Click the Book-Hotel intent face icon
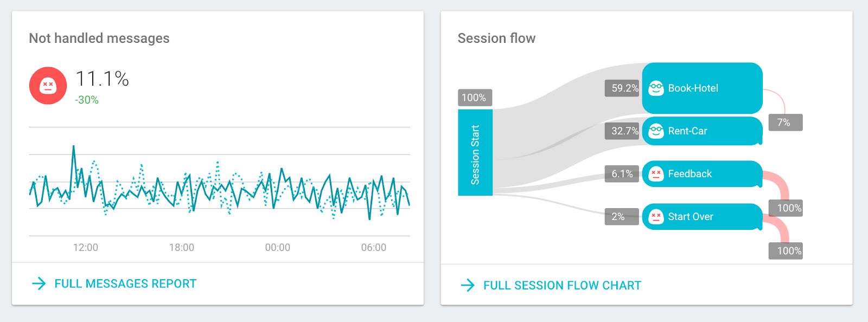Image resolution: width=868 pixels, height=322 pixels. (656, 88)
